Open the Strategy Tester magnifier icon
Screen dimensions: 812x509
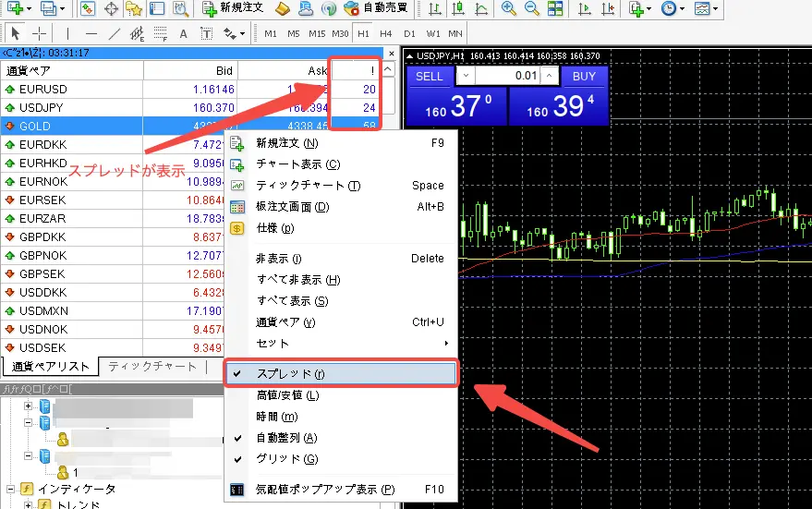(x=181, y=8)
